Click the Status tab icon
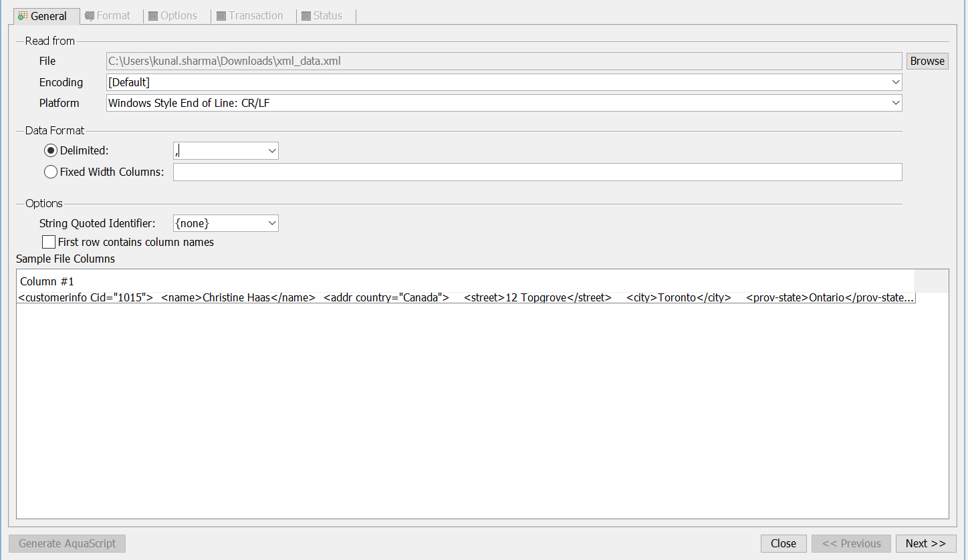Screen dimensions: 968x560 pos(306,16)
